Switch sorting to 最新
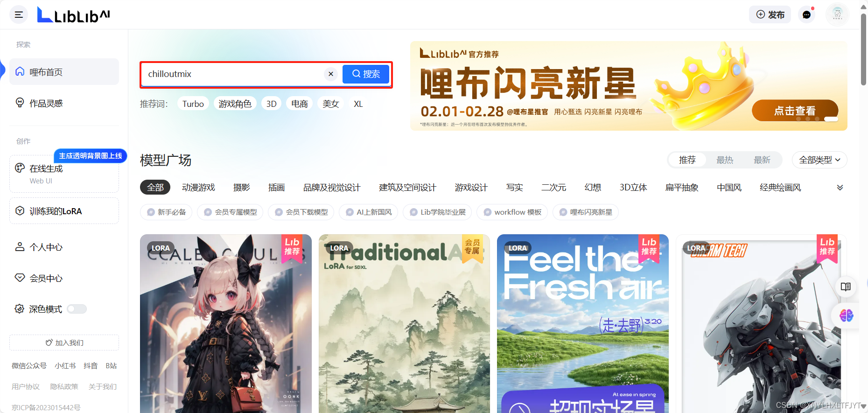Screen dimensions: 868x413 [x=762, y=160]
